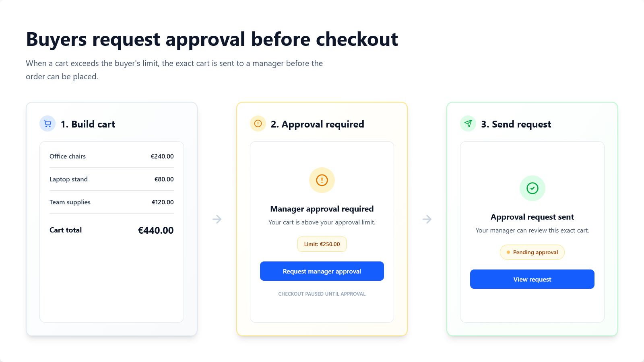Screen dimensions: 644x362
Task: Select the Office chairs cart line
Action: tap(111, 156)
